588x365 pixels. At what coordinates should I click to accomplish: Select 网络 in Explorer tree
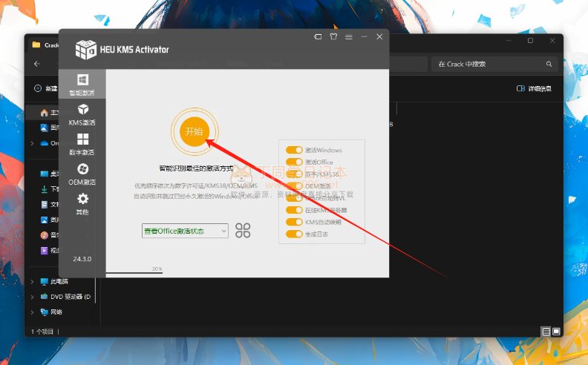tap(51, 312)
